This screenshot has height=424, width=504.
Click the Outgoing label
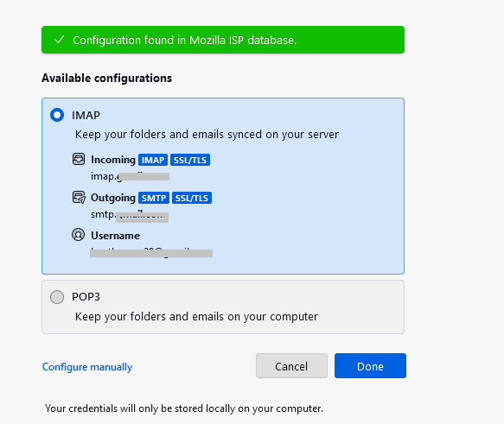[113, 198]
